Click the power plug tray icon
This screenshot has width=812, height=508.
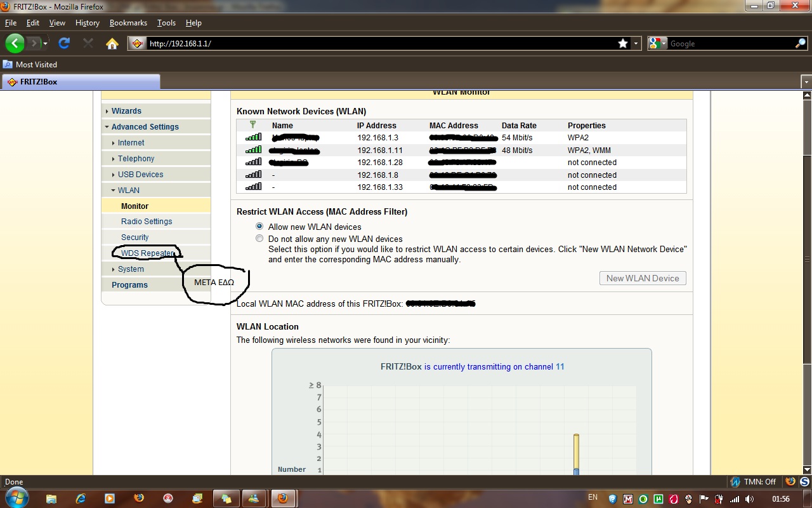coord(719,499)
